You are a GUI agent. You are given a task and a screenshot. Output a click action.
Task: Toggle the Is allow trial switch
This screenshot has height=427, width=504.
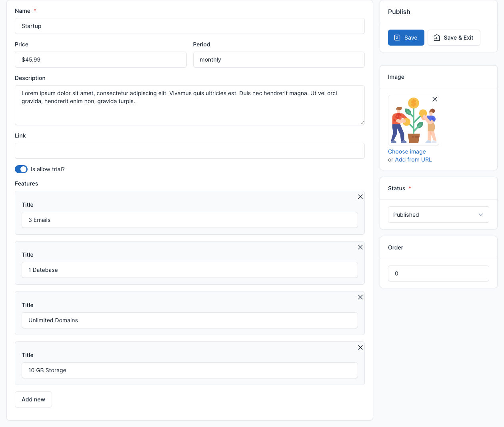(21, 169)
